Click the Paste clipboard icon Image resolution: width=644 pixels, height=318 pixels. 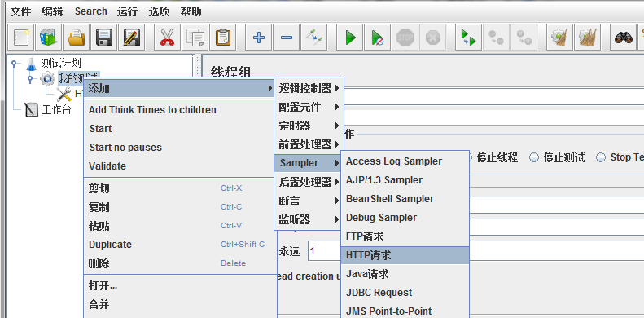point(222,38)
